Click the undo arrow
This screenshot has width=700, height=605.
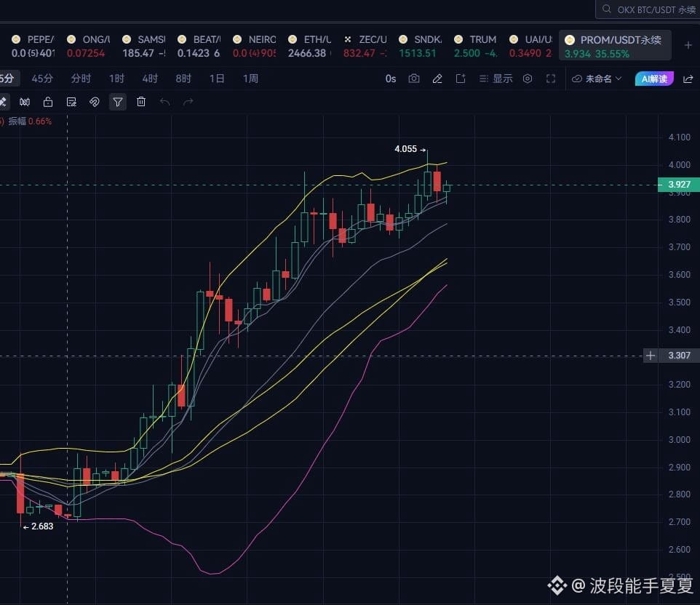point(164,103)
